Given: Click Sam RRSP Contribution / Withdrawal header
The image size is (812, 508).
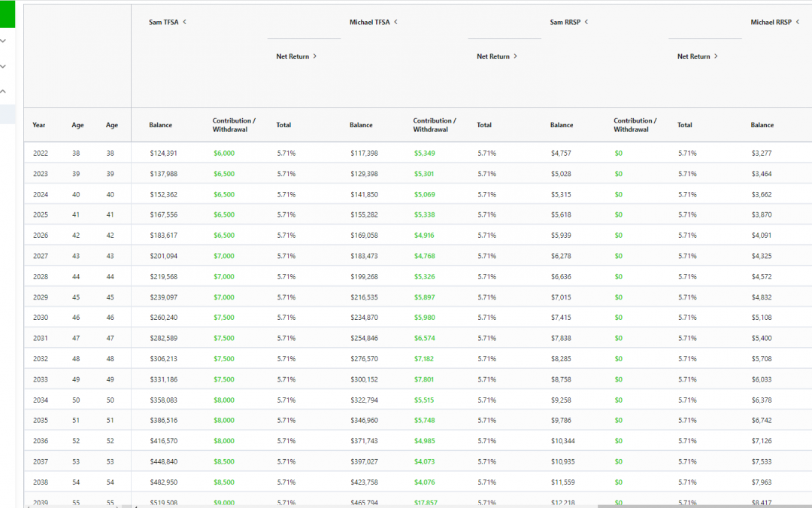Looking at the screenshot, I should click(635, 125).
